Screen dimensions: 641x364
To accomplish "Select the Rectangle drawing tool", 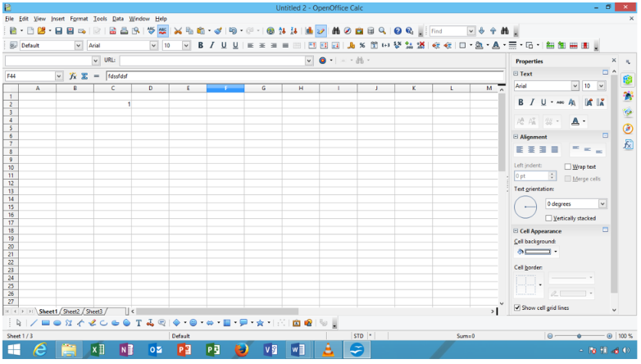I will [45, 323].
